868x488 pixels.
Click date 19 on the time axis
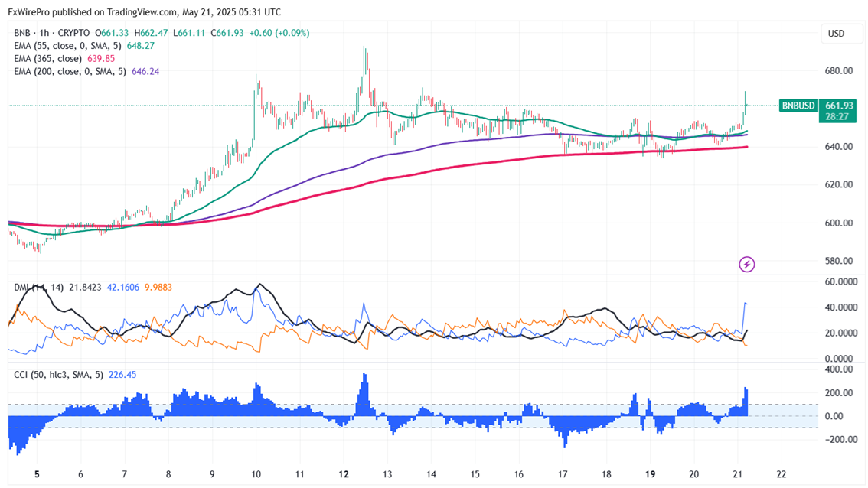point(651,475)
